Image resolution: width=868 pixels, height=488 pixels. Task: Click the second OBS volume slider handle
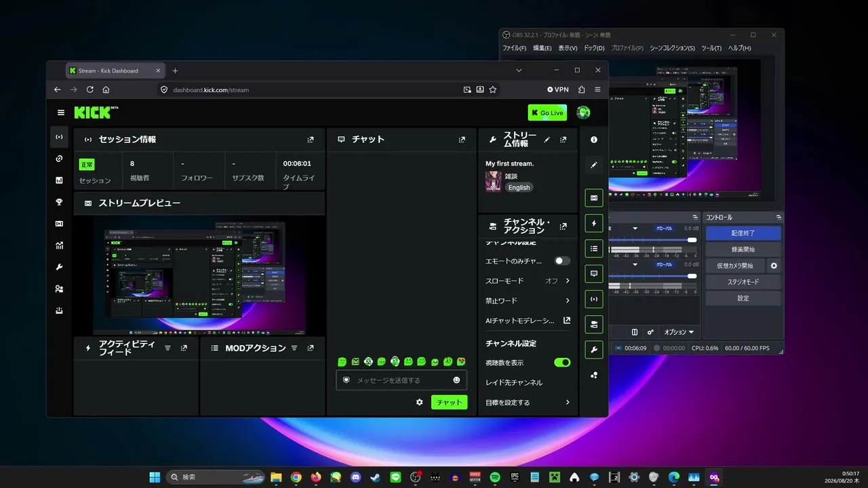coord(692,276)
